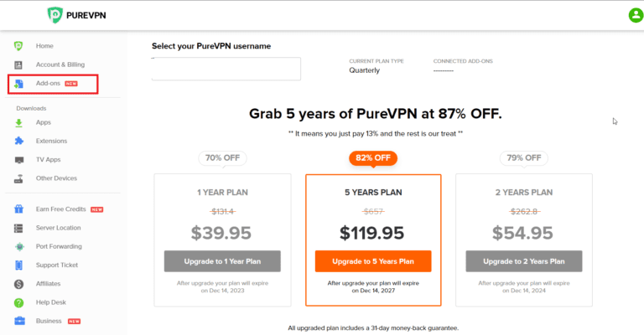Click the Home sidebar icon
This screenshot has width=644, height=335.
(x=18, y=45)
